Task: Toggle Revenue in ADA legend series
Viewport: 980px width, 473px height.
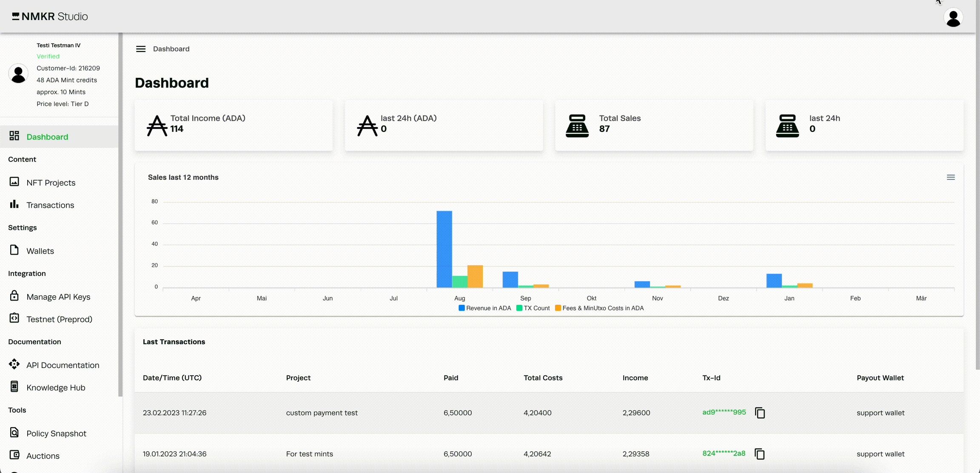Action: coord(485,308)
